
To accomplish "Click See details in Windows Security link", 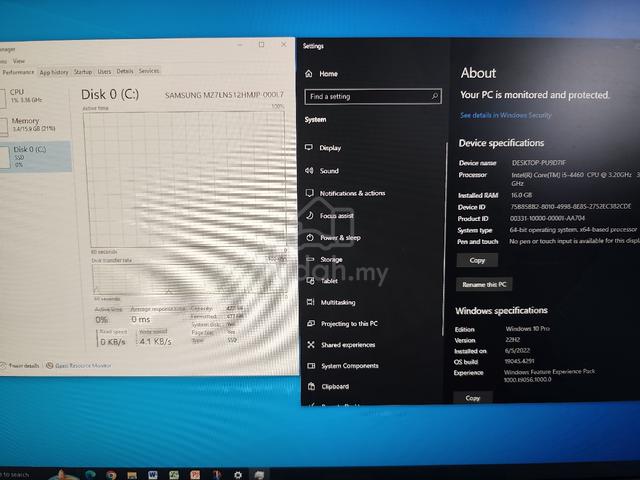I will pos(505,115).
